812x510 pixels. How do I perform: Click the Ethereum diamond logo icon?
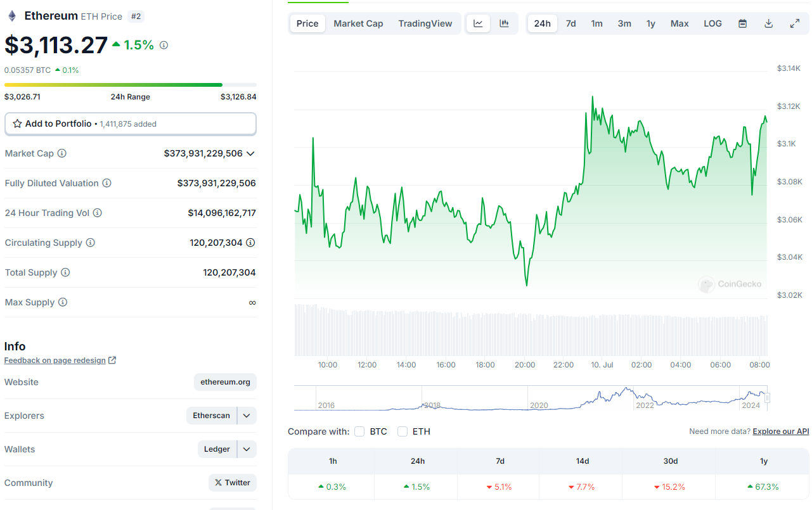click(12, 16)
